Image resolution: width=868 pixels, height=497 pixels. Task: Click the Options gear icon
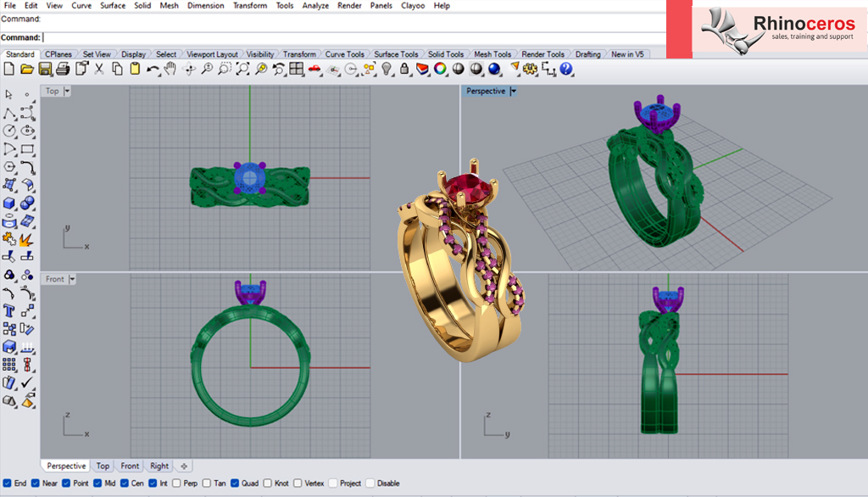[x=531, y=69]
